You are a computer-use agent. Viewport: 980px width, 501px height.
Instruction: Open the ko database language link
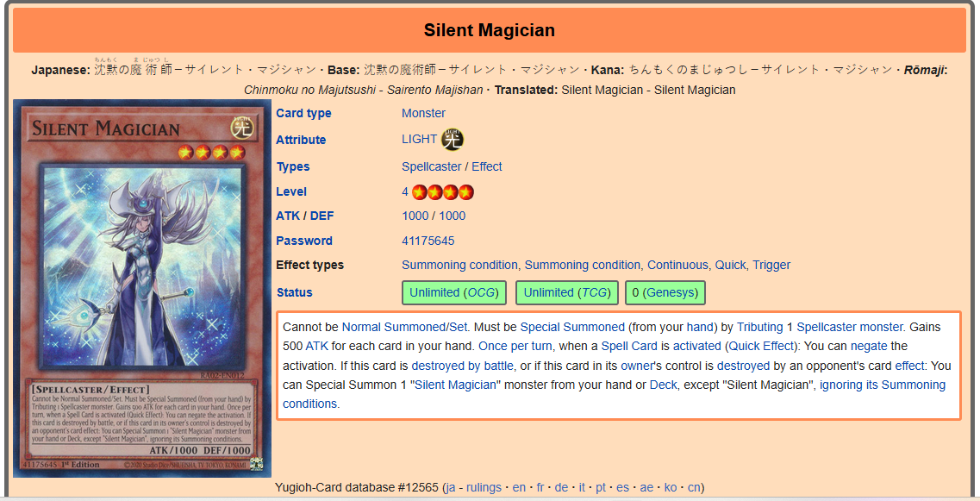(670, 487)
